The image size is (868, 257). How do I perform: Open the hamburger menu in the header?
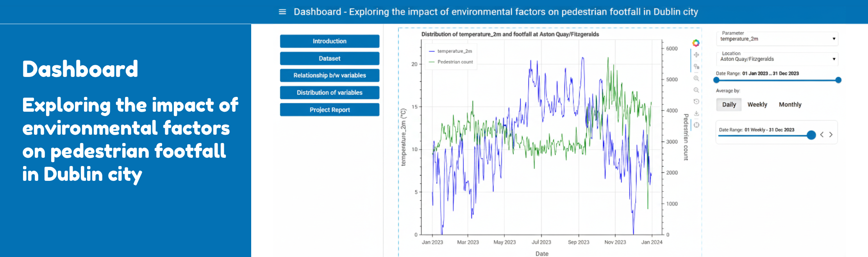[282, 12]
